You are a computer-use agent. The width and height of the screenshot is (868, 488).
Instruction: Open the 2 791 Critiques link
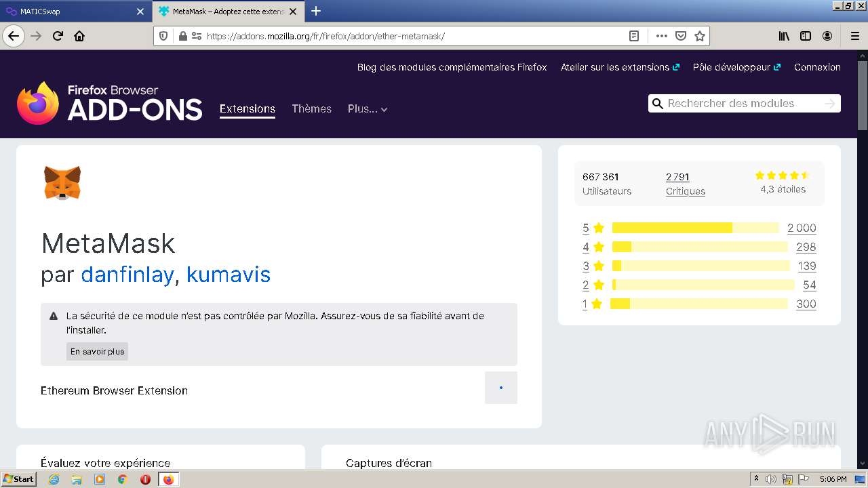686,184
